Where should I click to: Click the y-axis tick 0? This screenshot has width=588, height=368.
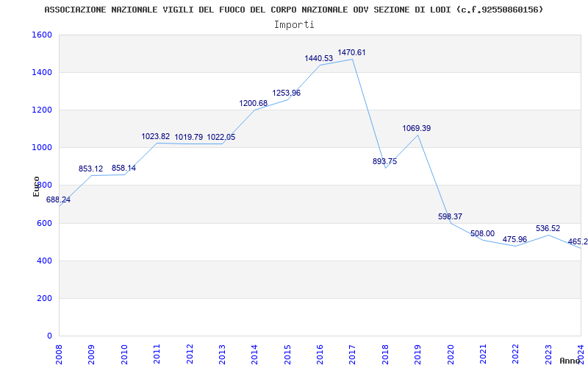click(49, 336)
